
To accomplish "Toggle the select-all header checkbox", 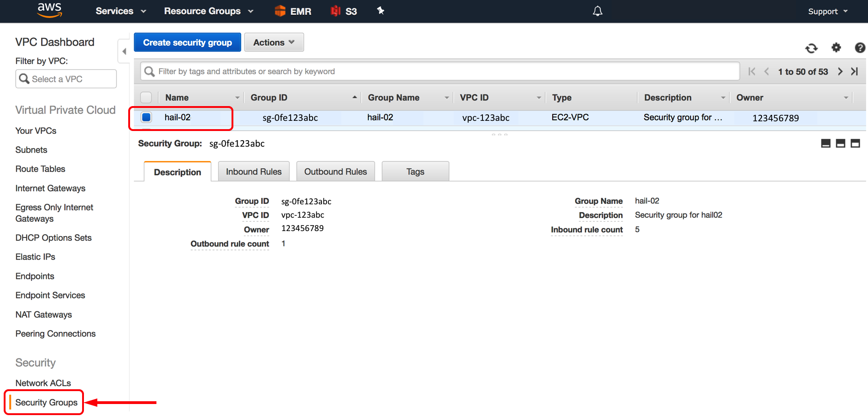I will [x=146, y=97].
